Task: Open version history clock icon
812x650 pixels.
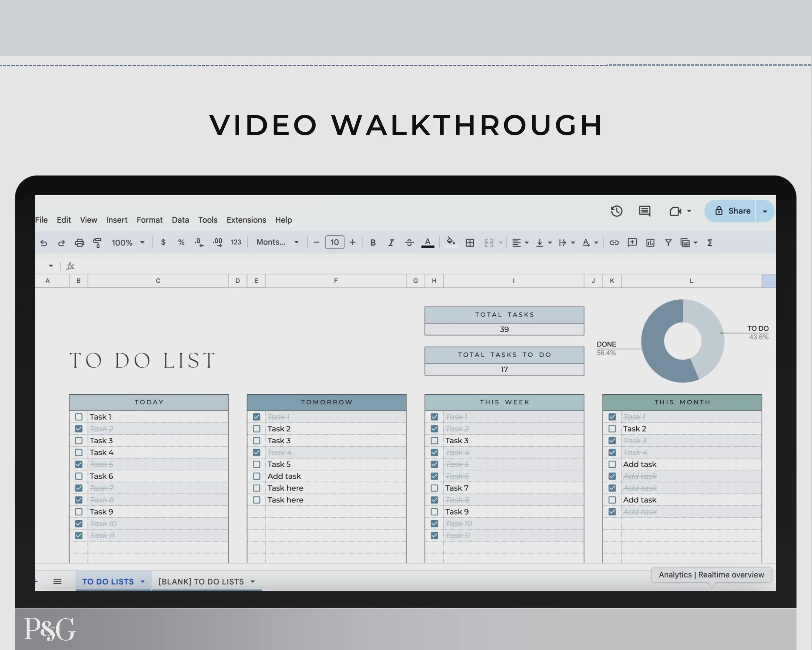Action: click(617, 211)
